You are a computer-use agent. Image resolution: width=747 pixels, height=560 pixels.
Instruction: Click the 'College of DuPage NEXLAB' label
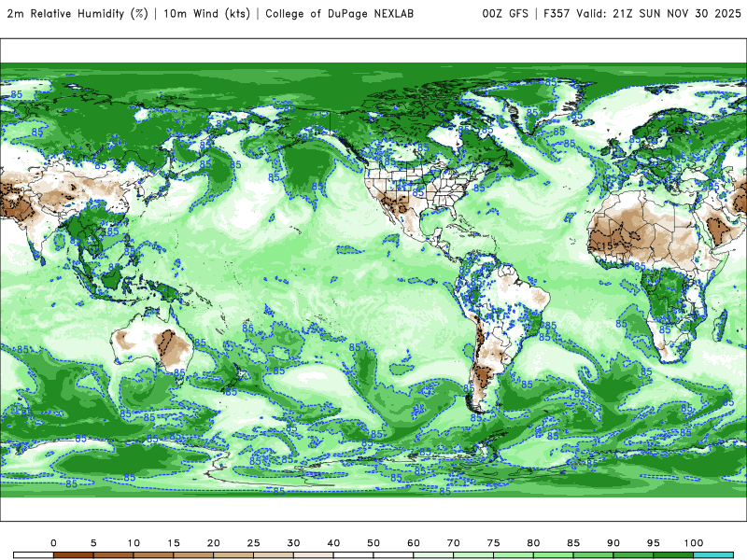pos(339,14)
